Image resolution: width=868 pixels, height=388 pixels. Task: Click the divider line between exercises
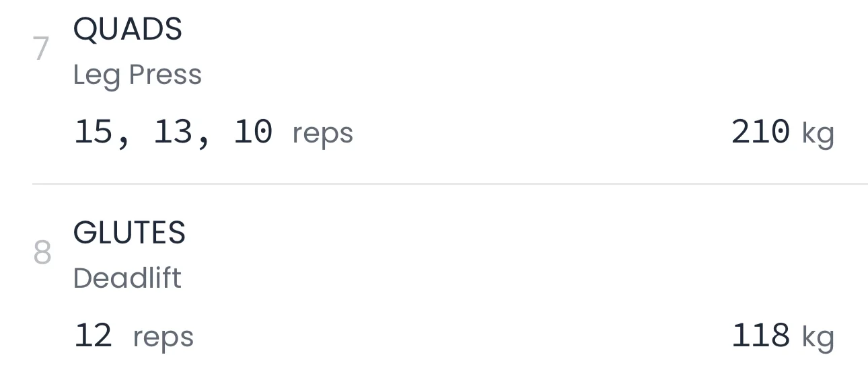[449, 183]
